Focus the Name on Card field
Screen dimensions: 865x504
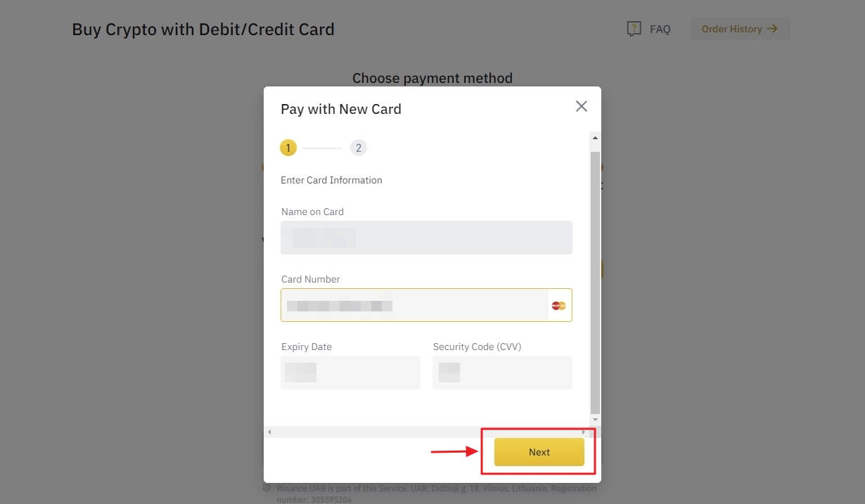(426, 238)
